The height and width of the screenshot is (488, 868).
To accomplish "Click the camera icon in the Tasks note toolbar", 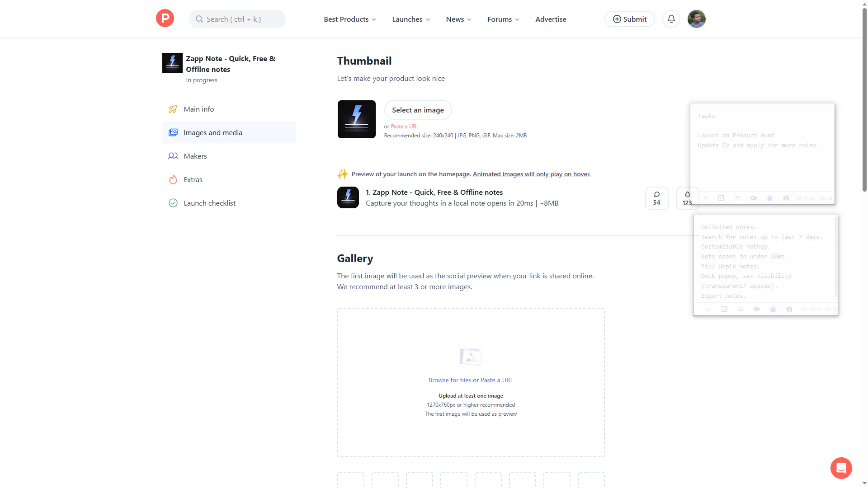I will 786,198.
